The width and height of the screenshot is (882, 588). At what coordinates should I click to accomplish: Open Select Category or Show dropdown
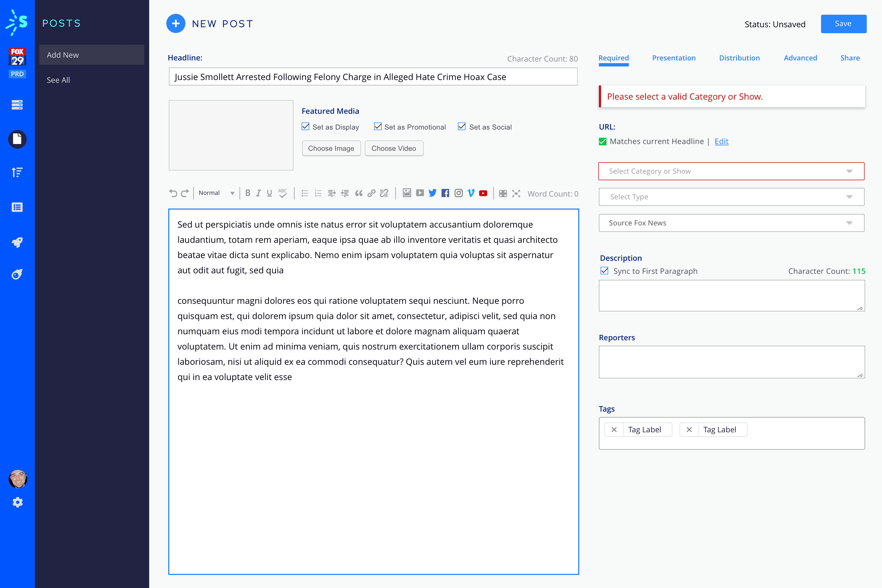point(731,171)
